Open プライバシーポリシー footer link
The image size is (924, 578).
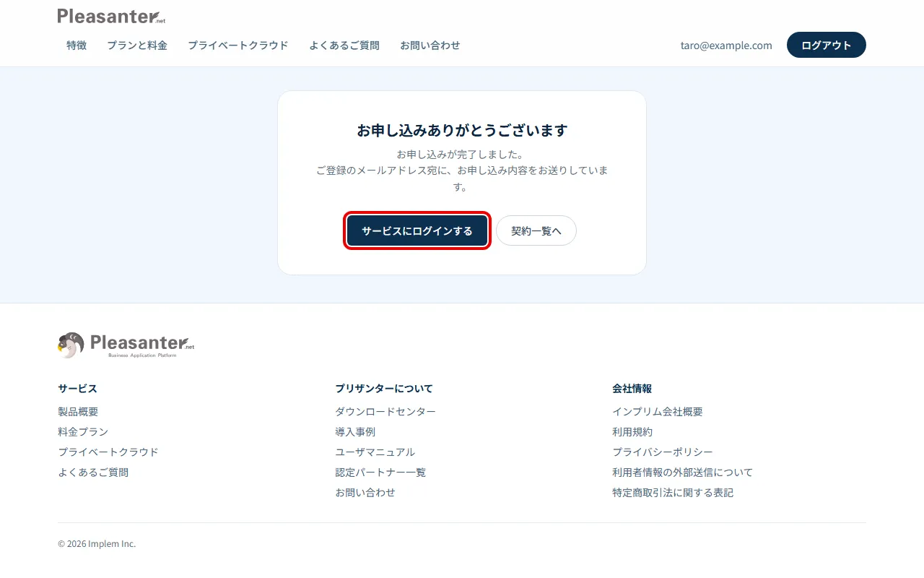[663, 452]
